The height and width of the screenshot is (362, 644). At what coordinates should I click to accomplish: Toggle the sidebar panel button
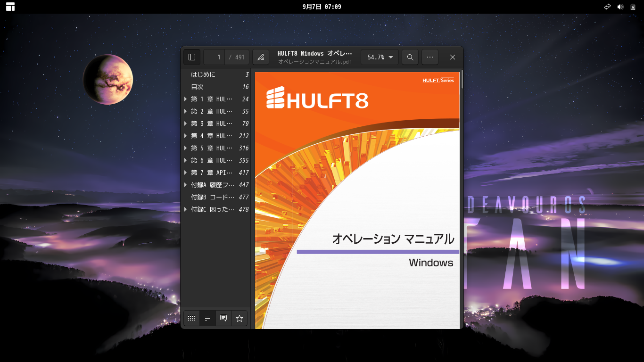point(192,57)
